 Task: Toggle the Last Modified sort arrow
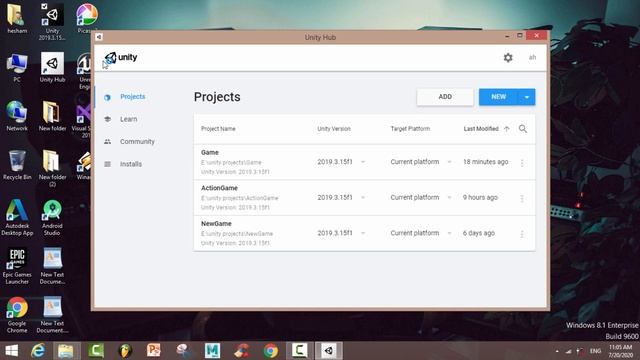(507, 129)
